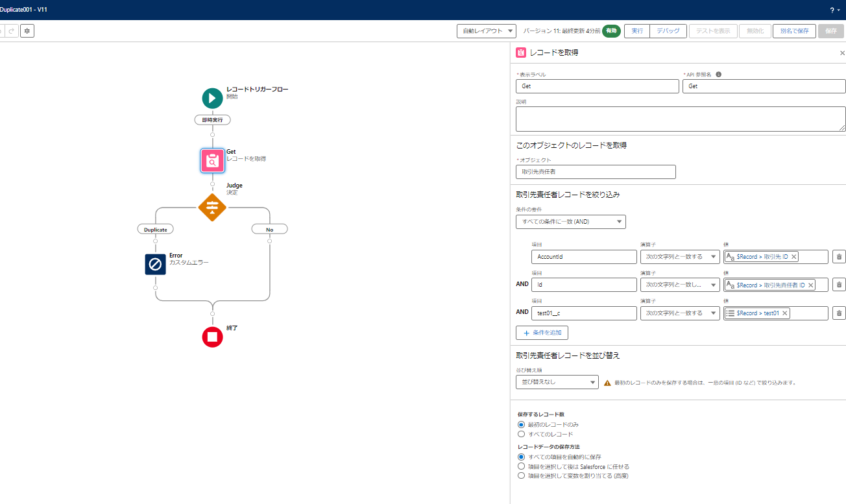Click the AccountId field input
The height and width of the screenshot is (504, 846).
coord(584,257)
